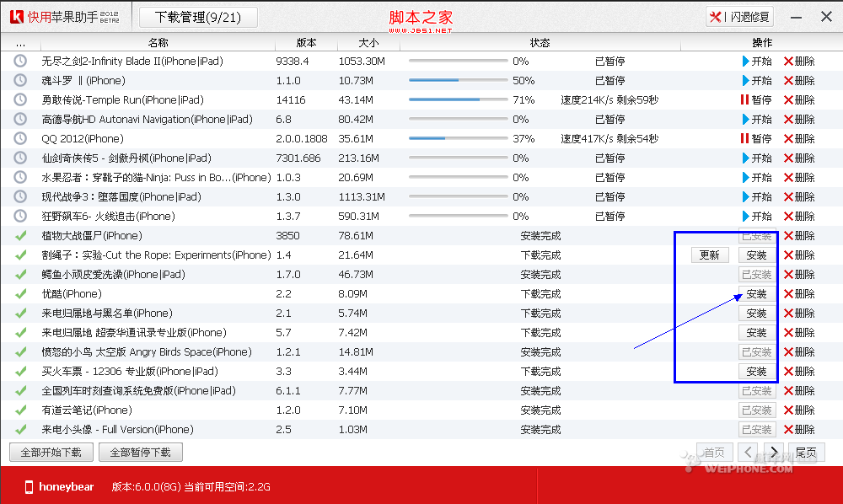This screenshot has height=504, width=843.
Task: Select the honeybear device in status bar
Action: coord(59,487)
